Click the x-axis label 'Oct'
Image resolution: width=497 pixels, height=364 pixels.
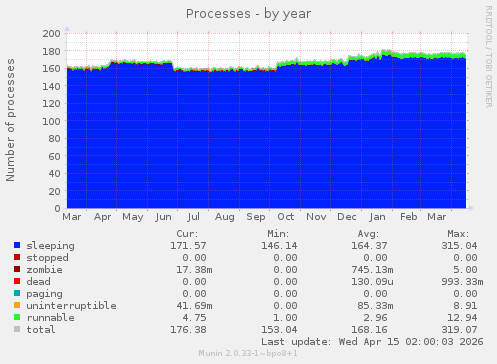[286, 217]
